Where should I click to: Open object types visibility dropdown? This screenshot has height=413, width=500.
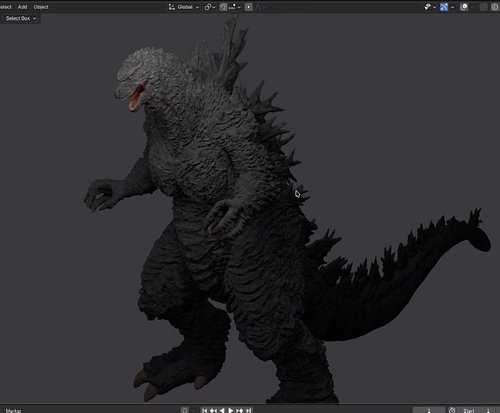[430, 7]
